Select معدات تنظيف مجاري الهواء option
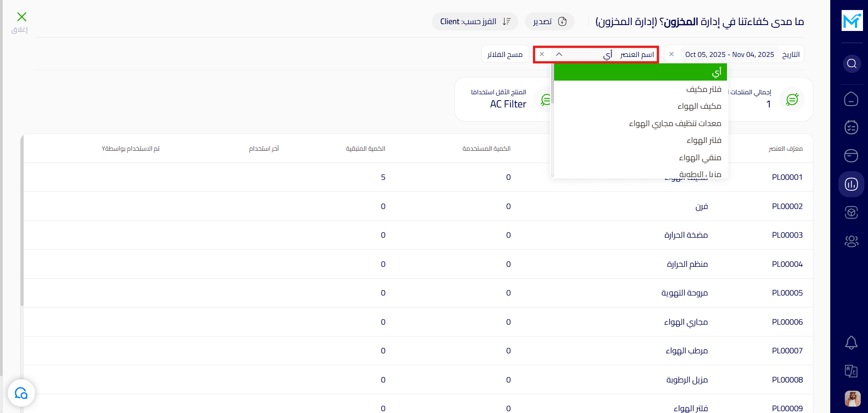 tap(641, 123)
